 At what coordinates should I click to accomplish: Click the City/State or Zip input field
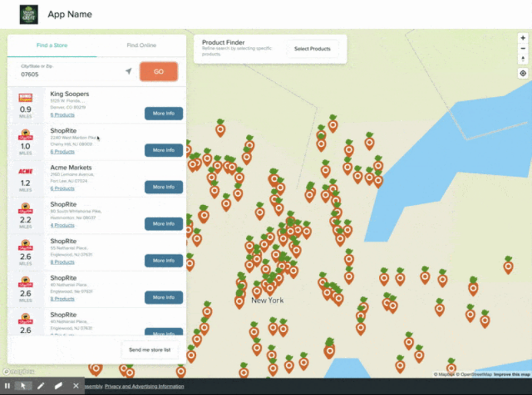coord(71,71)
